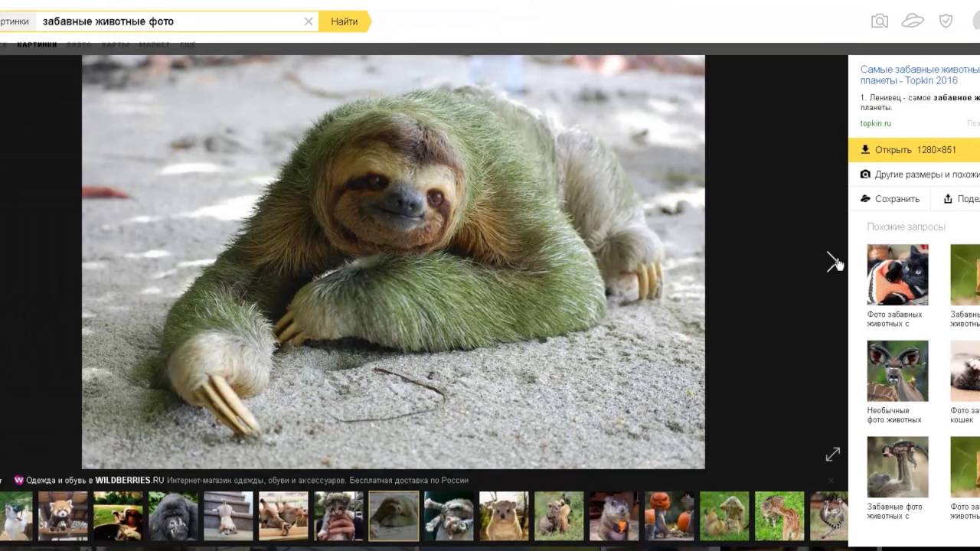Click the camera image-search icon
Screen dimensions: 980x551
coord(880,21)
